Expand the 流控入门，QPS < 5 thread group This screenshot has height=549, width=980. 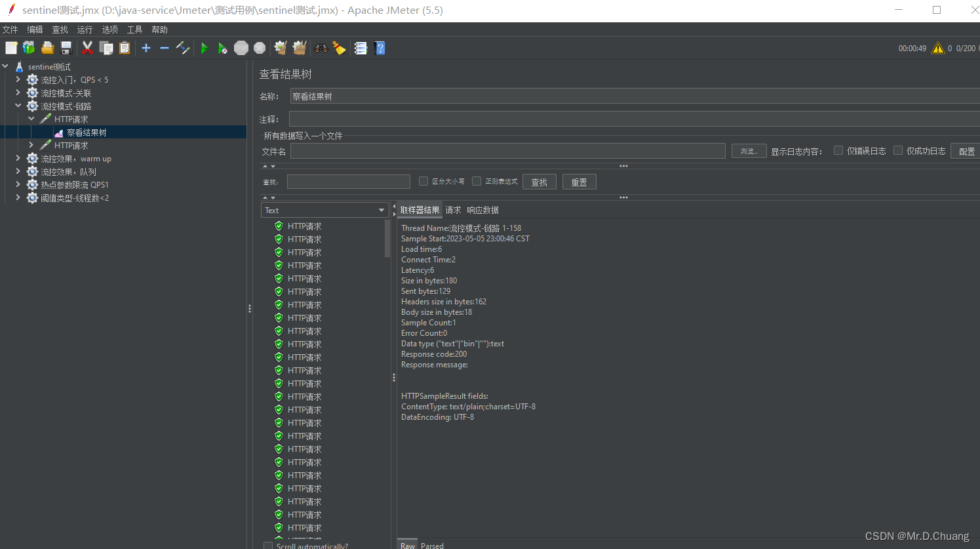(18, 79)
